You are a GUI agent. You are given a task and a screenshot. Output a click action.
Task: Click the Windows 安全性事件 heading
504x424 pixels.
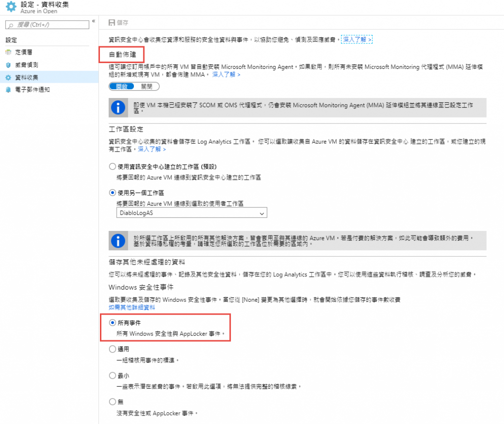coord(141,287)
